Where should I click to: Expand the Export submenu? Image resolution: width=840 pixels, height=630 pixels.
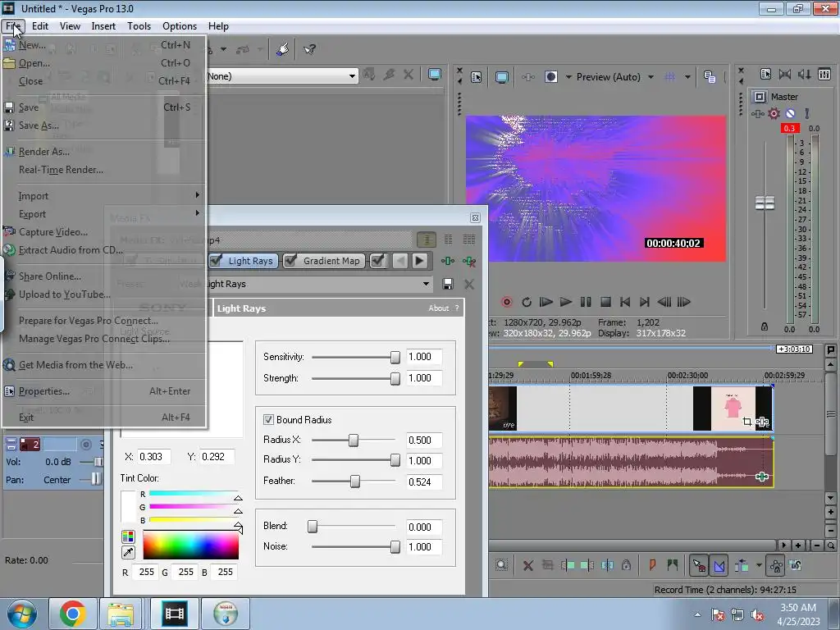pos(103,214)
